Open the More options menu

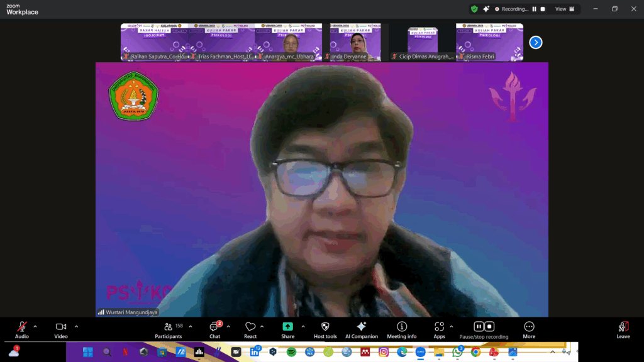click(529, 329)
